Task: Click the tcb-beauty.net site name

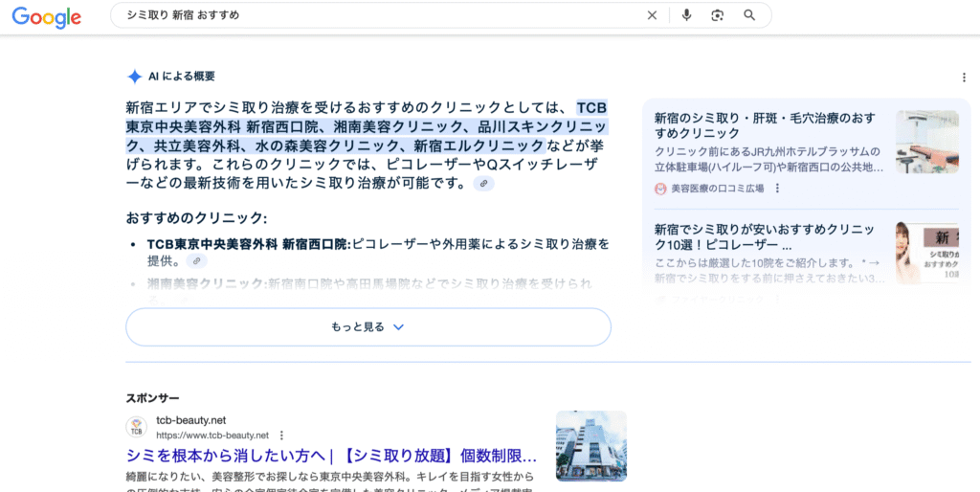Action: click(x=191, y=420)
